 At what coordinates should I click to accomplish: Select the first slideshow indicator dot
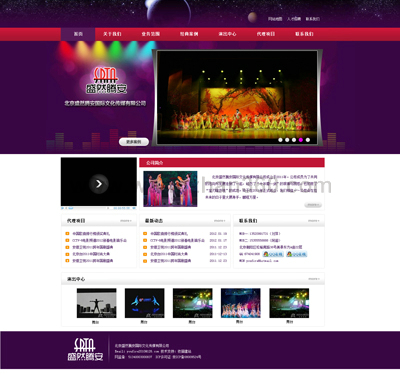(x=280, y=140)
